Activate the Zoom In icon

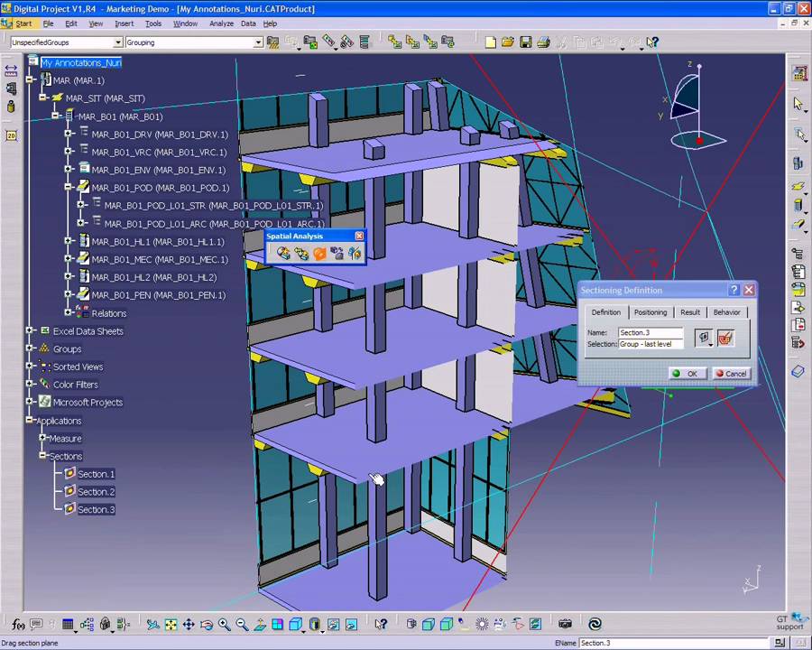coord(223,624)
